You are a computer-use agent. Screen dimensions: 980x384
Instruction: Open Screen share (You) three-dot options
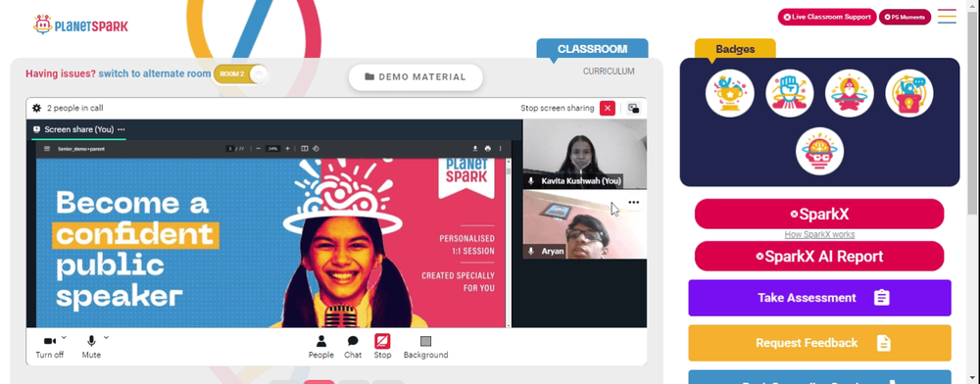pos(122,129)
